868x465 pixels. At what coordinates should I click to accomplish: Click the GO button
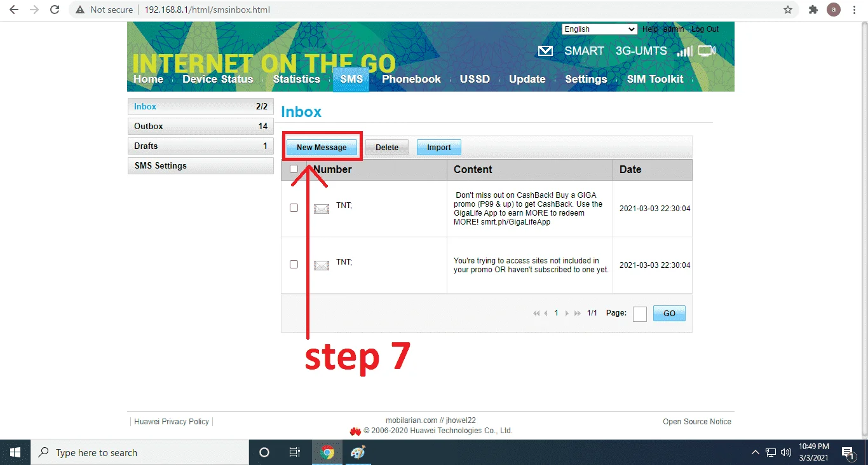point(669,314)
